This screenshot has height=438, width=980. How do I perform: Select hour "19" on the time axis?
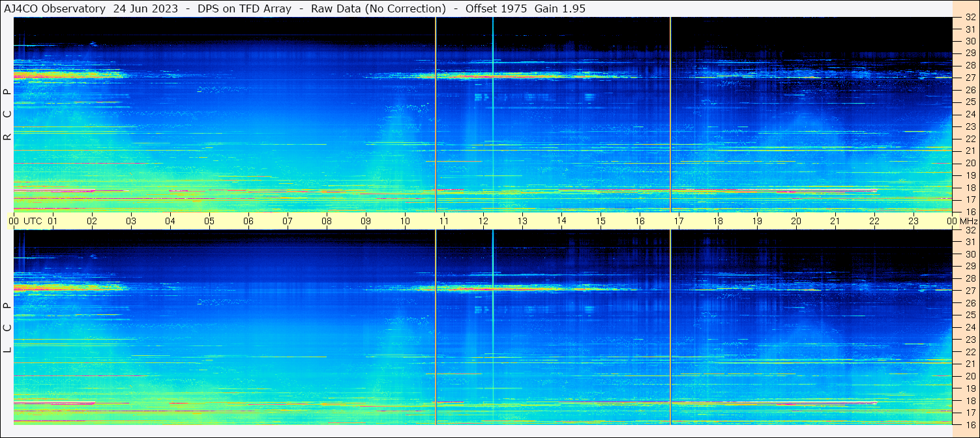[757, 221]
